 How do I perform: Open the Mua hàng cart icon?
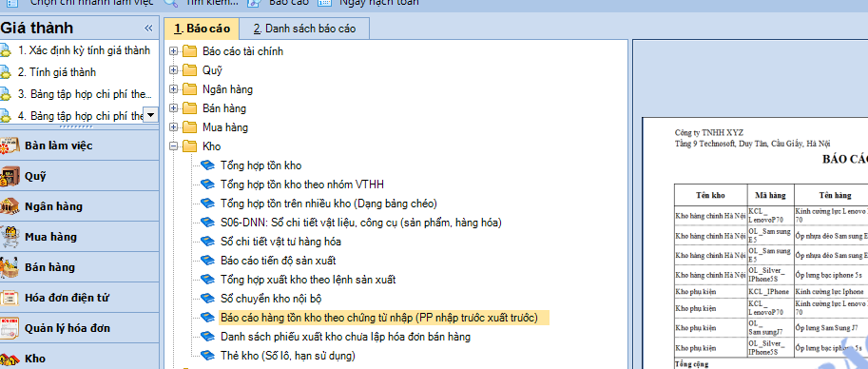[x=10, y=237]
